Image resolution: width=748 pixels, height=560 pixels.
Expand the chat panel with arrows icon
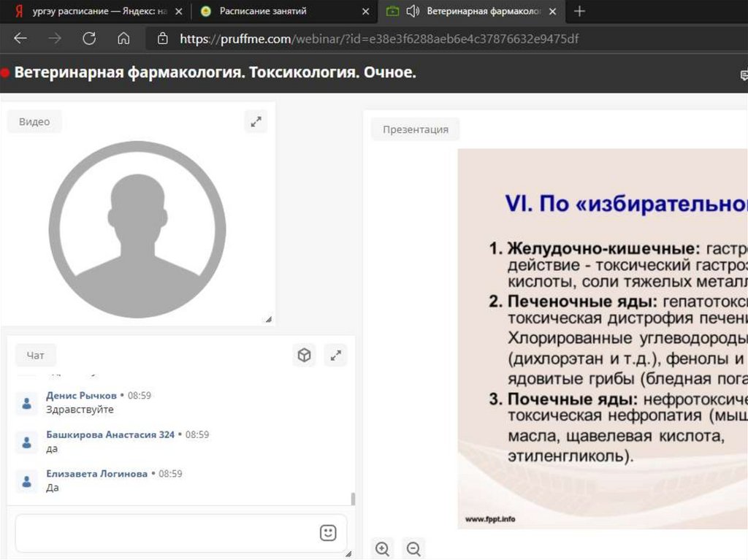click(335, 356)
